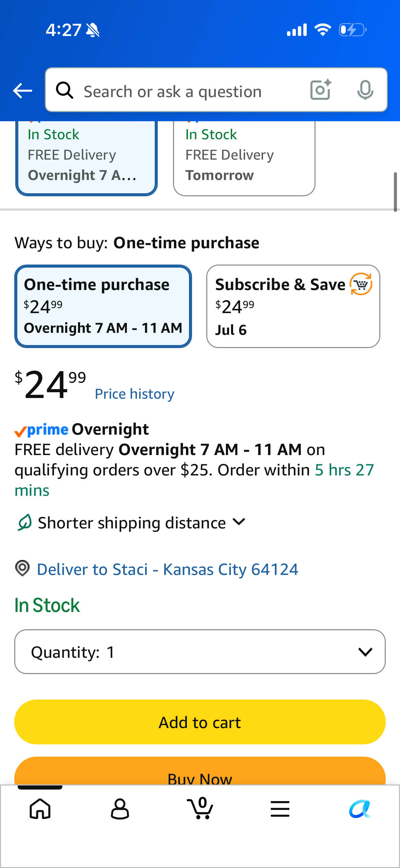Image resolution: width=400 pixels, height=868 pixels.
Task: Open the shopping cart icon
Action: (x=200, y=808)
